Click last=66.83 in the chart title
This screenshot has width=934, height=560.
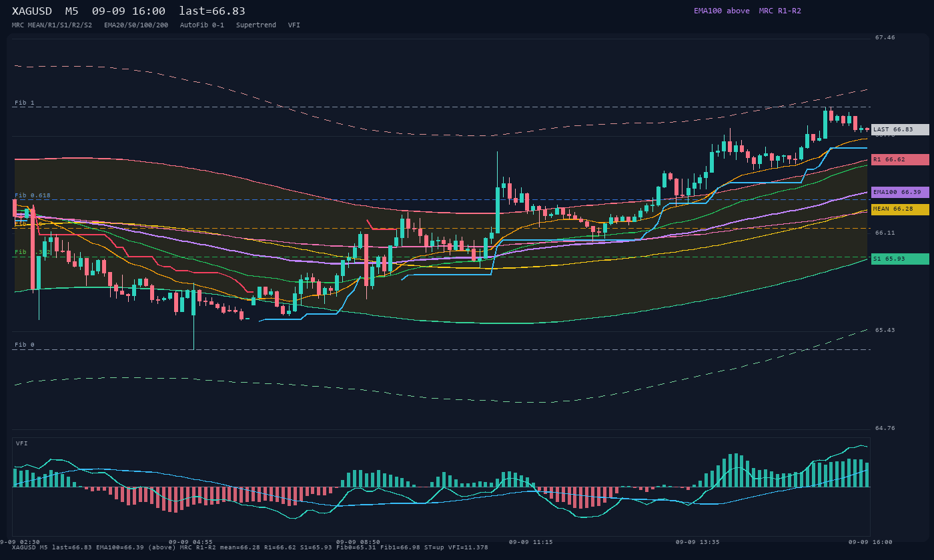(212, 11)
